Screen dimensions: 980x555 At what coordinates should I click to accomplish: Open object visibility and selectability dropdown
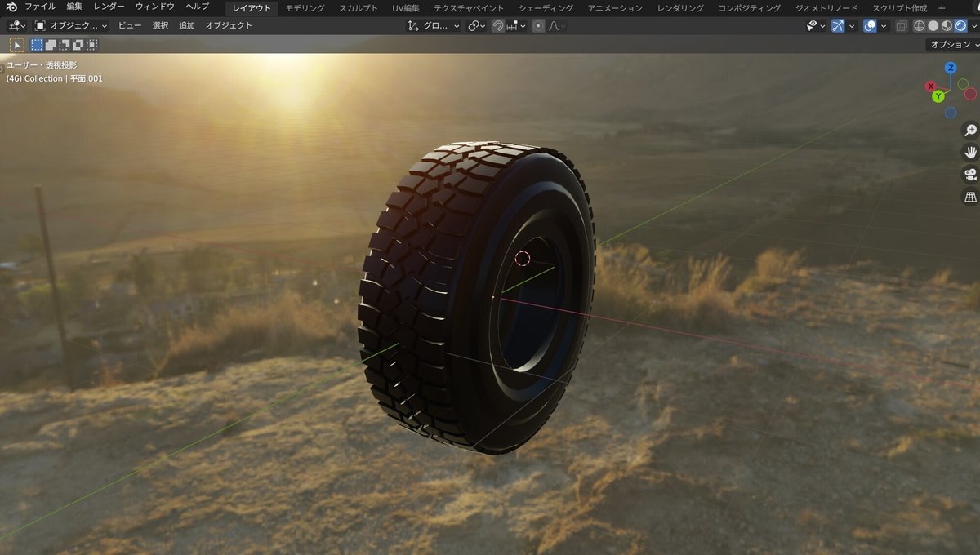tap(817, 25)
